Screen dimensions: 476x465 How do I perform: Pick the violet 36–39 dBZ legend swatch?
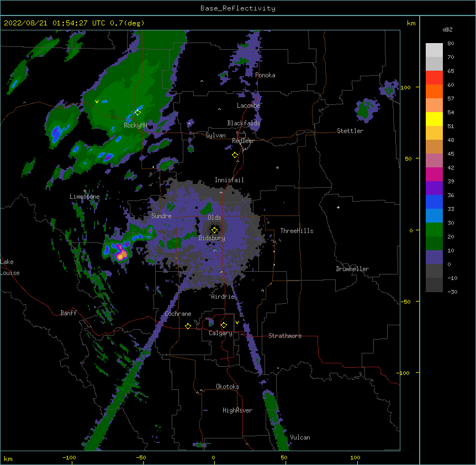(434, 188)
